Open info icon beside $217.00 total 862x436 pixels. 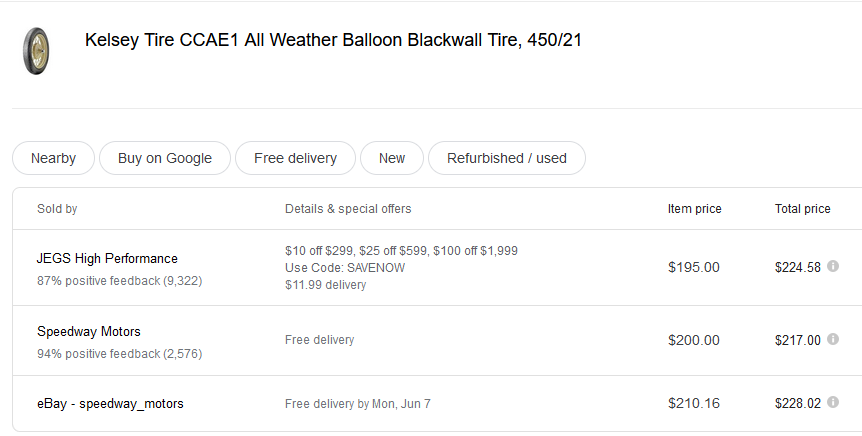pyautogui.click(x=832, y=340)
